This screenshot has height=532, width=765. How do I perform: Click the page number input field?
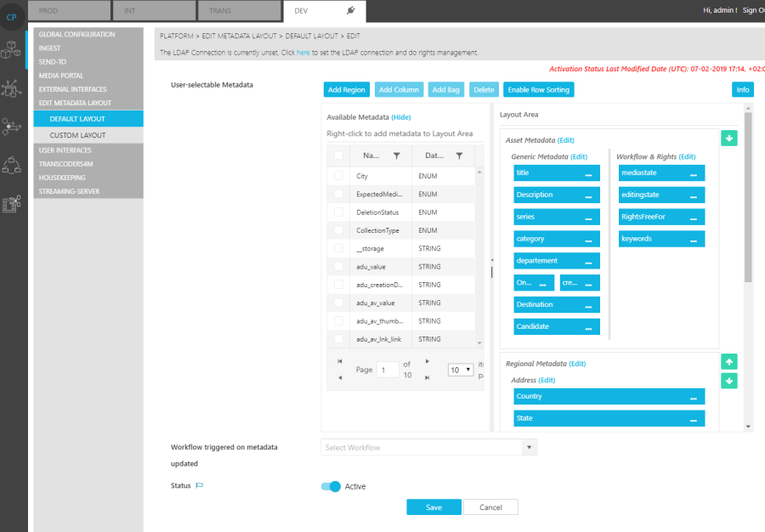[387, 371]
